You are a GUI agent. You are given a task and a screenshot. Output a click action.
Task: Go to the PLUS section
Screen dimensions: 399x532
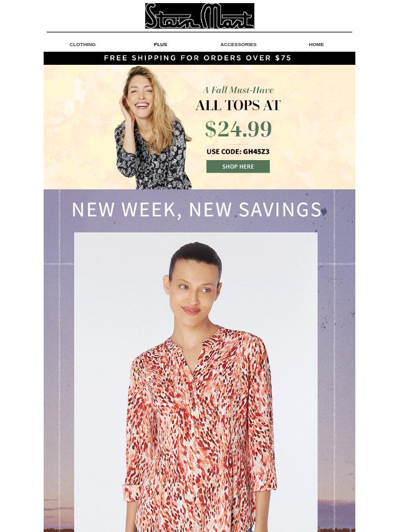coord(160,44)
